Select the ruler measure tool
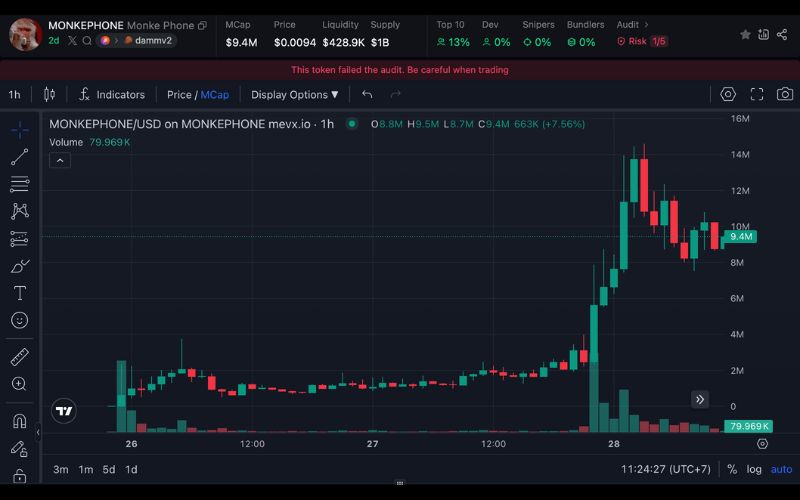 tap(19, 357)
